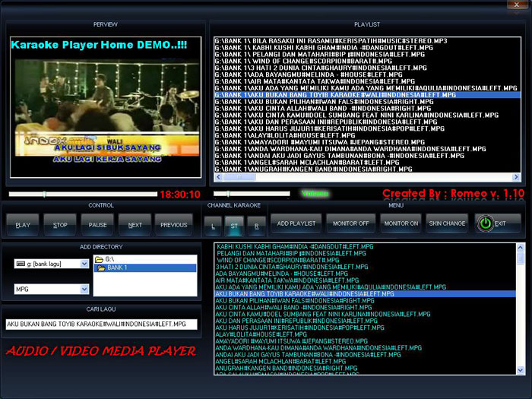Turn MONITOR ON

point(401,223)
